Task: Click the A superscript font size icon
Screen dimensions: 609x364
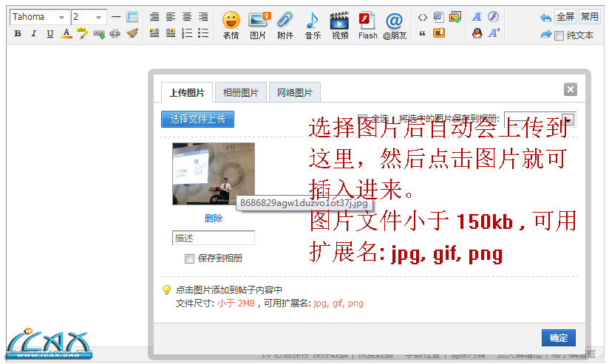Action: coord(493,33)
